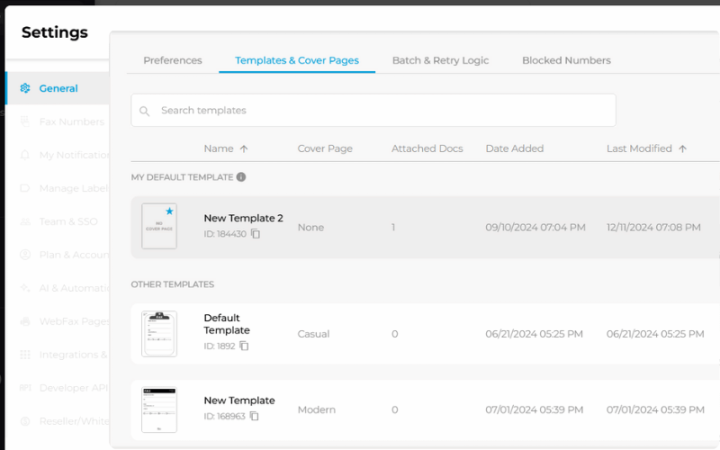Viewport: 720px width, 450px height.
Task: Click the New Template 2 thumbnail
Action: tap(159, 226)
